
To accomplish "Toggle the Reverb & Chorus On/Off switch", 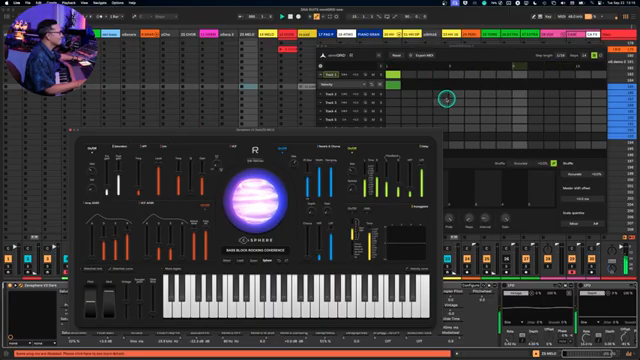I will pos(282,149).
